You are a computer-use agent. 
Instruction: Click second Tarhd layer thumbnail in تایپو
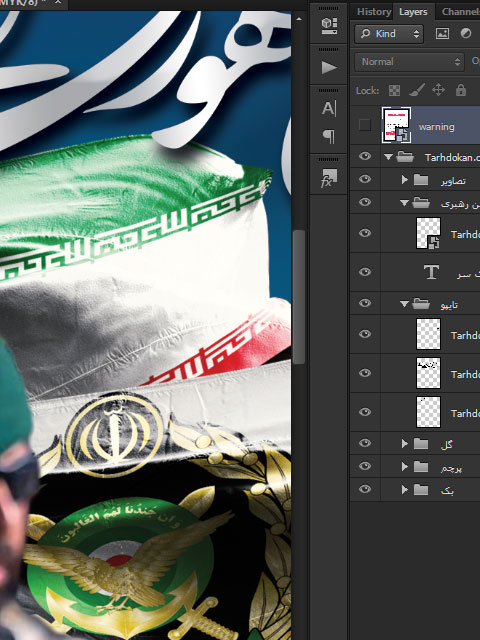click(x=428, y=373)
